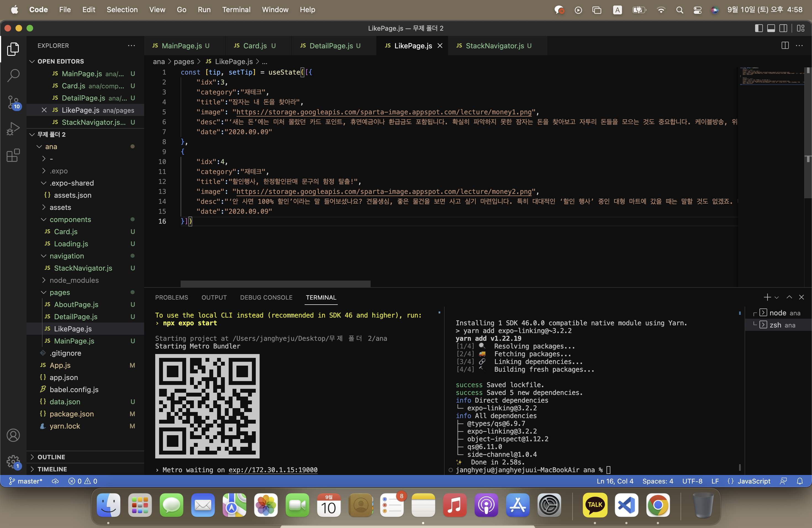
Task: Launch Google Chrome from the Dock
Action: pos(658,505)
